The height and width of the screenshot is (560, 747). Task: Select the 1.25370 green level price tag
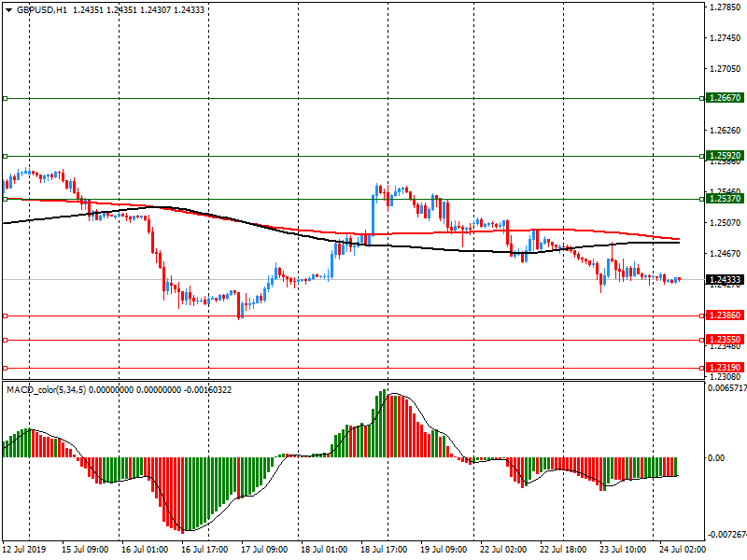(725, 199)
